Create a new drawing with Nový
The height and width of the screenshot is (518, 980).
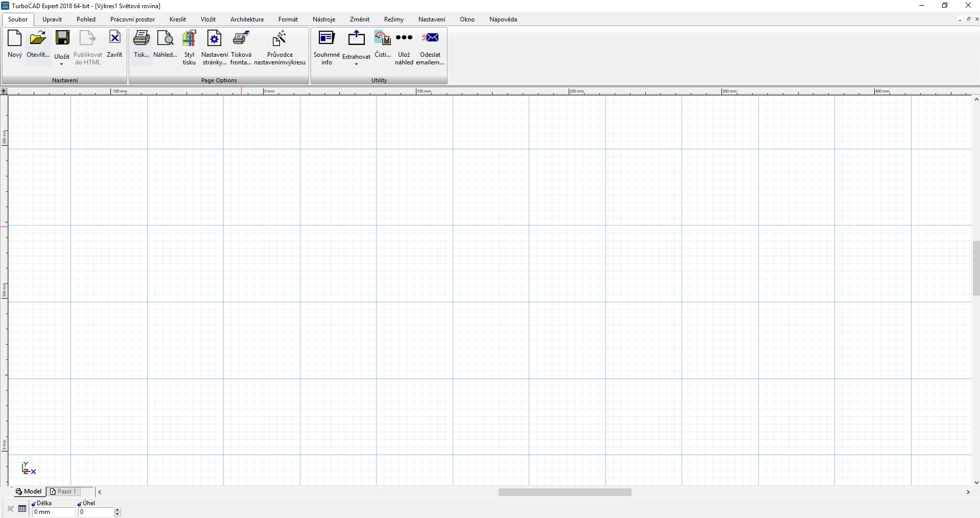[x=15, y=44]
